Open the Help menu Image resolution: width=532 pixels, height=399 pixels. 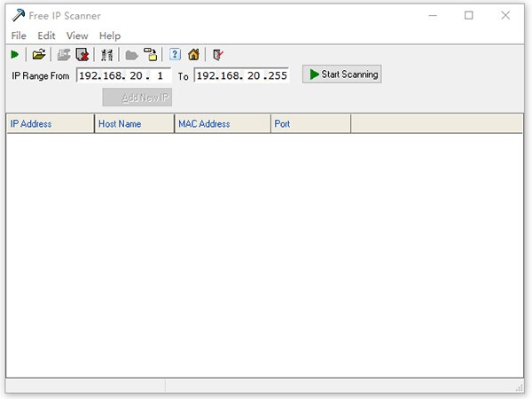coord(110,35)
